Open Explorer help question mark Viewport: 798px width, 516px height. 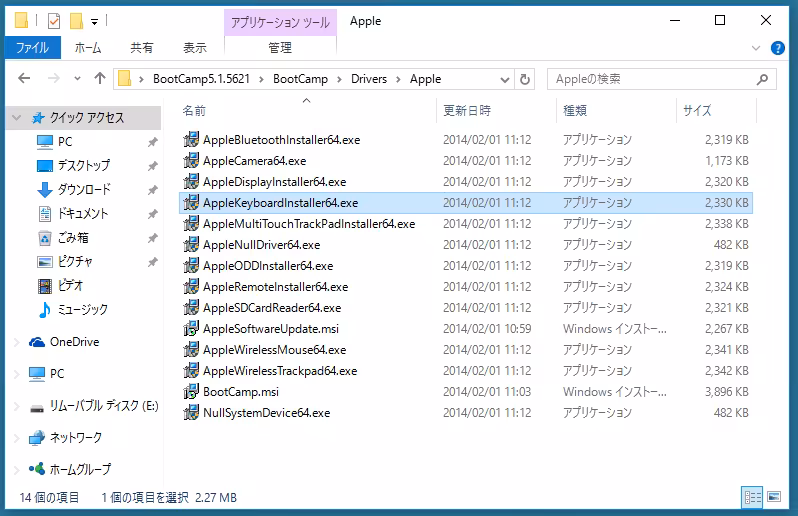[x=777, y=48]
